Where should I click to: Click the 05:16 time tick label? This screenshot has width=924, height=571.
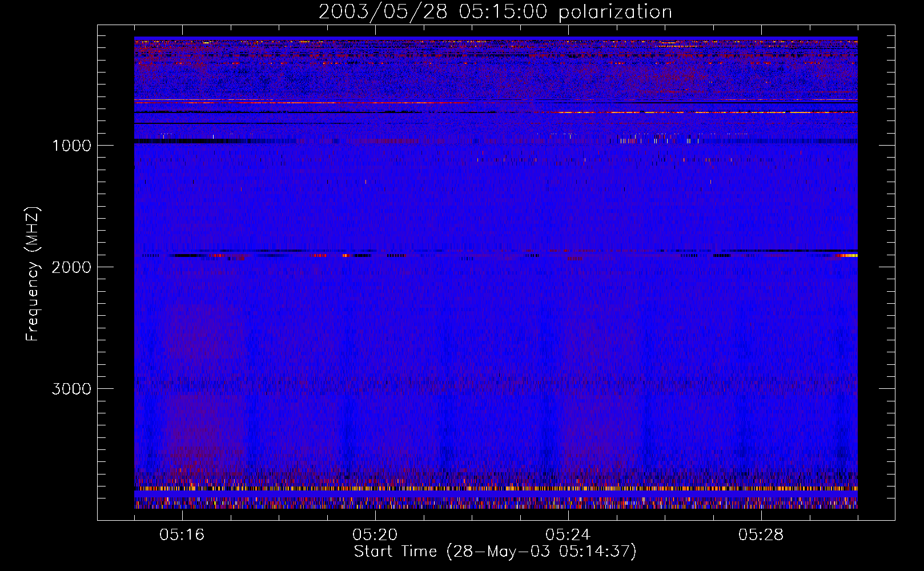pyautogui.click(x=182, y=535)
